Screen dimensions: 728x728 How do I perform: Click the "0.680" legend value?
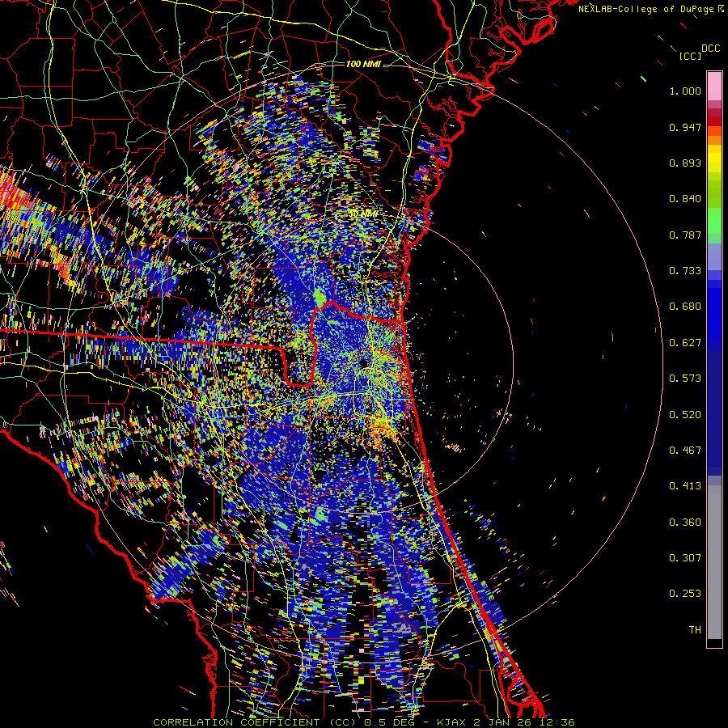(685, 307)
